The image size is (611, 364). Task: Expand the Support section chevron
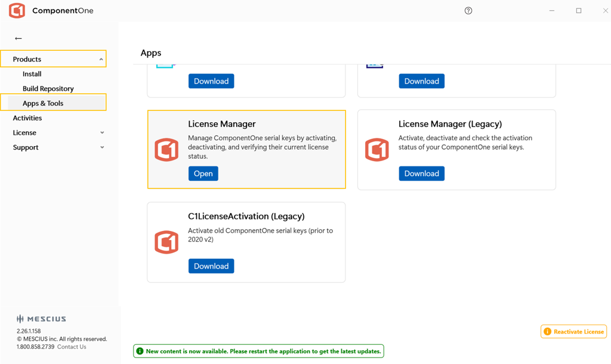pyautogui.click(x=102, y=147)
